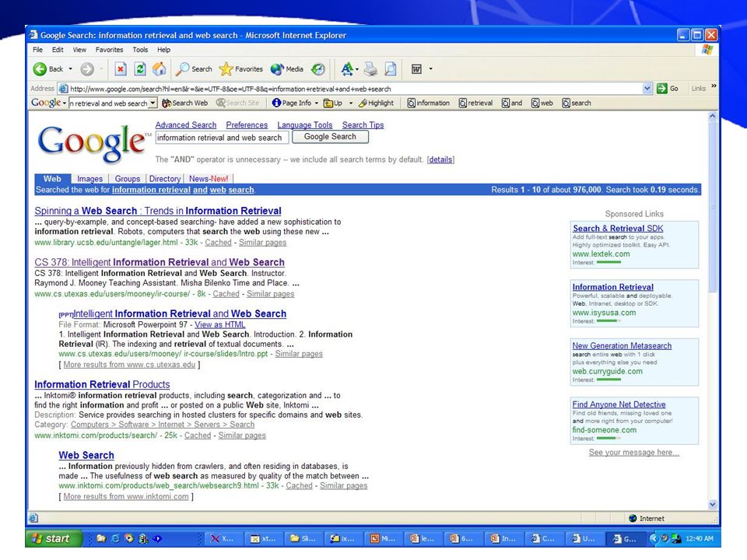Open the Favorites menu

click(x=109, y=50)
